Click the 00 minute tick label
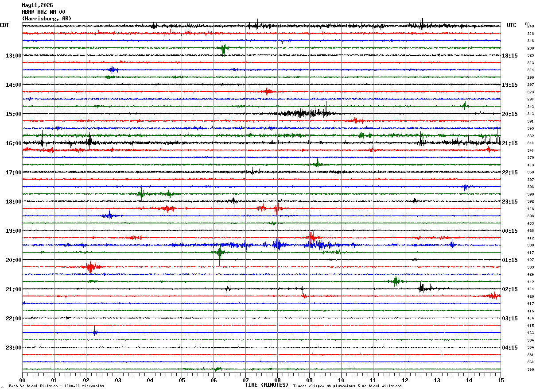This screenshot has height=392, width=536. tap(23, 380)
